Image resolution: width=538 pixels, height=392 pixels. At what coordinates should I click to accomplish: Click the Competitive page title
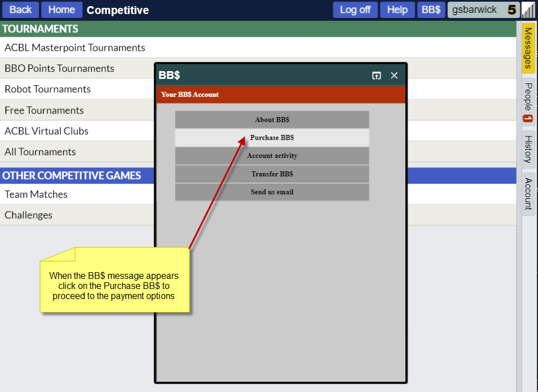[x=118, y=10]
